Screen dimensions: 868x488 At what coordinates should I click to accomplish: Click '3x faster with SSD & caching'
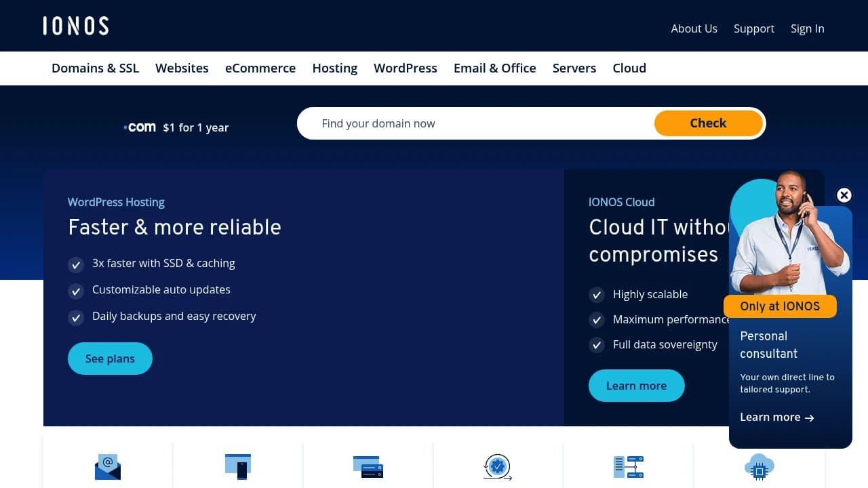point(163,263)
